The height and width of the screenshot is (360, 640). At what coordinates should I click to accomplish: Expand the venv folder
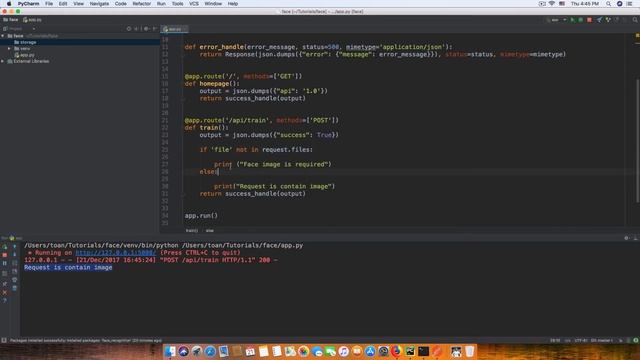9,49
